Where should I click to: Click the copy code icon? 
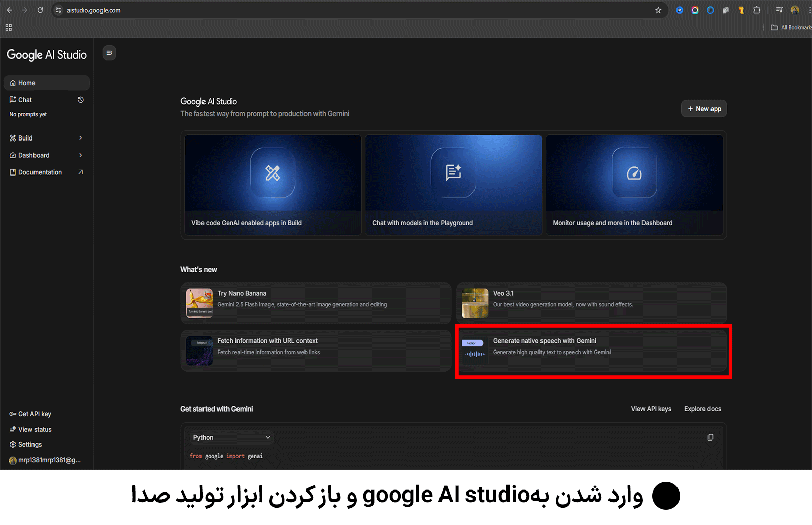[x=710, y=437]
